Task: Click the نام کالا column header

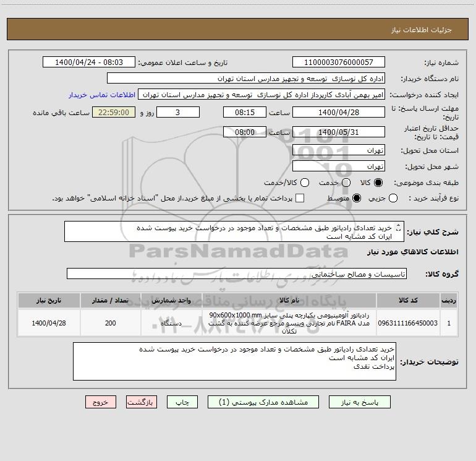Action: tap(289, 301)
